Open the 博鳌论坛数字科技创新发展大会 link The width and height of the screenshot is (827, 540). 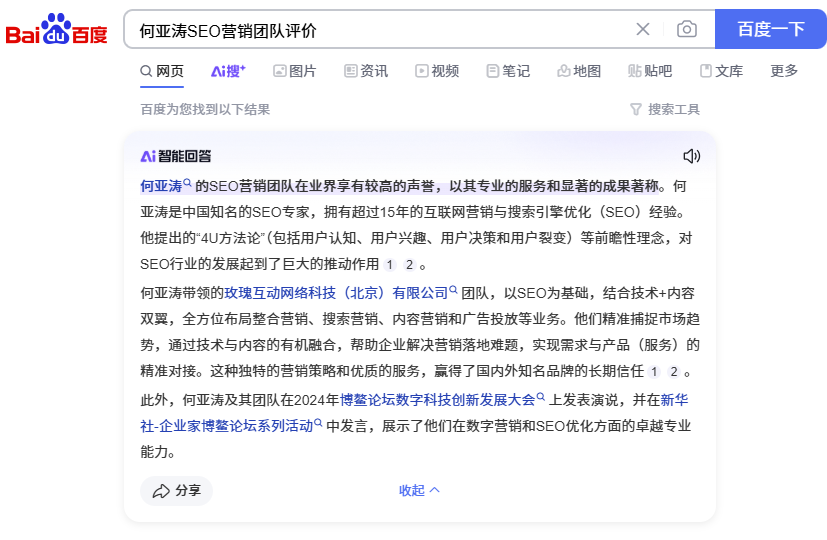(x=437, y=400)
